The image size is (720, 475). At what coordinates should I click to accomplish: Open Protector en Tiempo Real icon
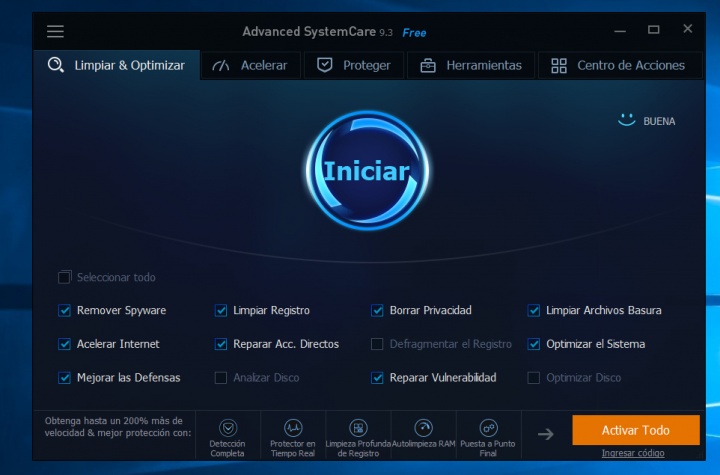click(293, 428)
